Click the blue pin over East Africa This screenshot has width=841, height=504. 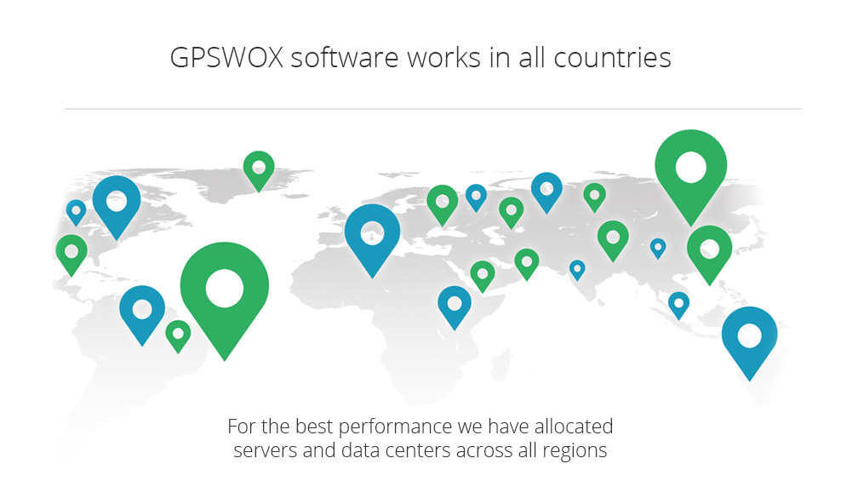pos(455,304)
